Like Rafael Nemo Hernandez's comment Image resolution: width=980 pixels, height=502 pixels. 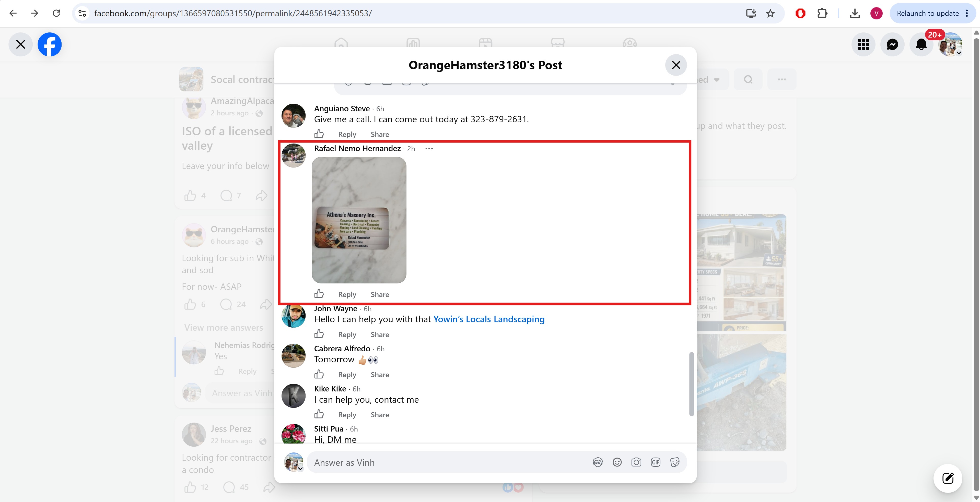[319, 294]
